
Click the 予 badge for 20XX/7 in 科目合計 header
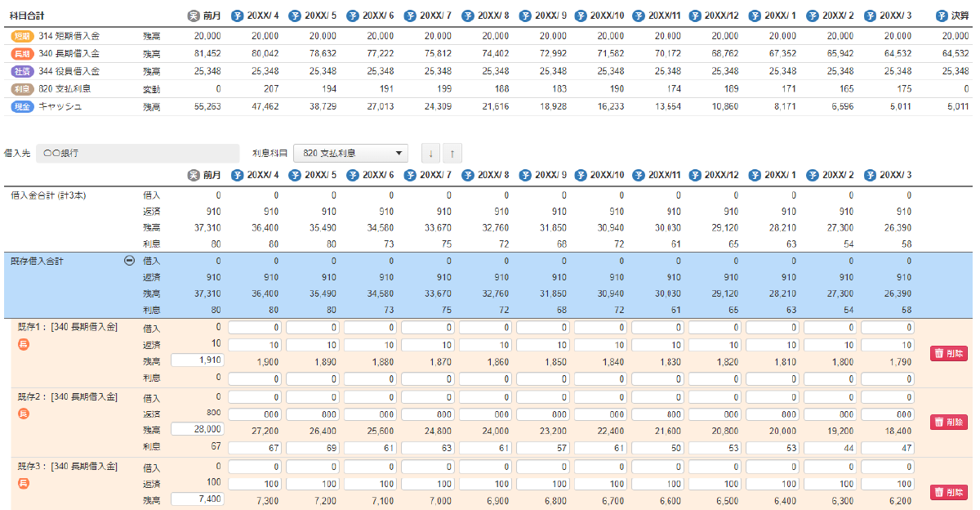click(x=410, y=16)
